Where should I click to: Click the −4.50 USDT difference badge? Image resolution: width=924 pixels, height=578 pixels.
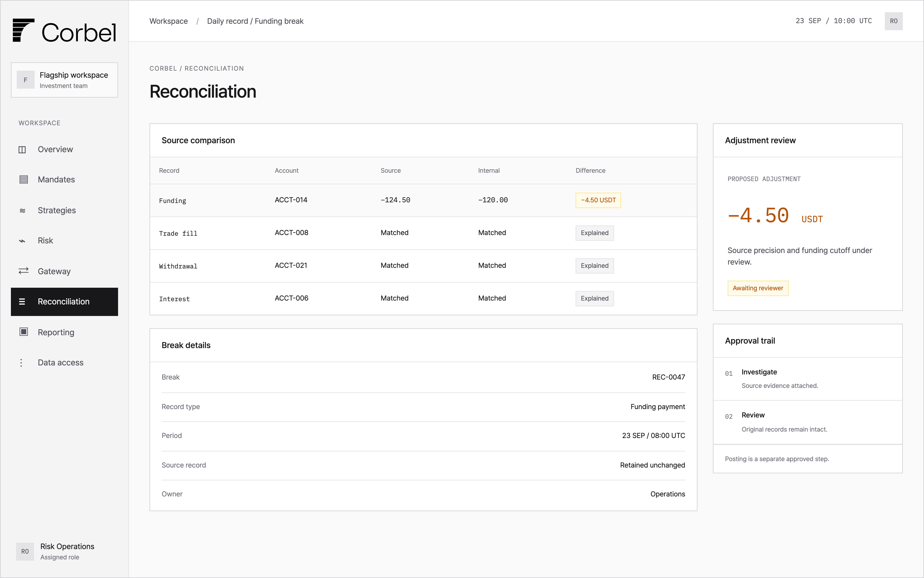click(x=598, y=200)
